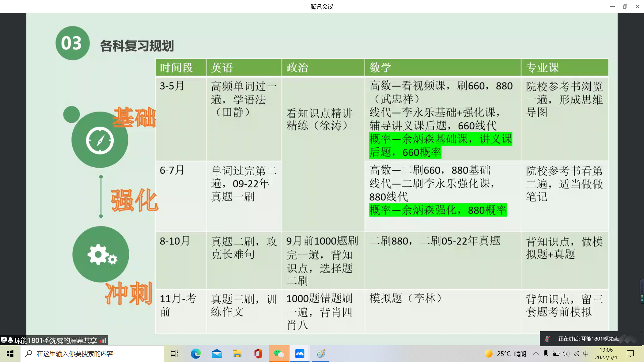The width and height of the screenshot is (644, 362).
Task: Open Task View button
Action: click(x=174, y=354)
